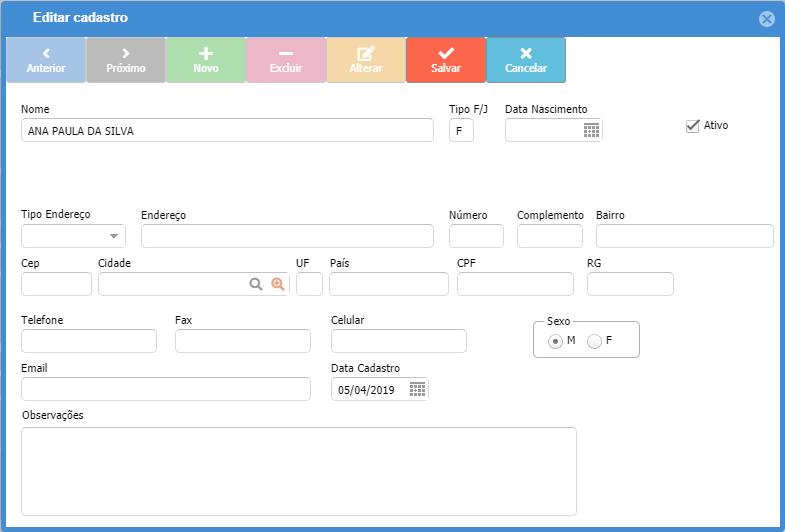Focus the RG field
This screenshot has width=785, height=532.
[x=630, y=284]
